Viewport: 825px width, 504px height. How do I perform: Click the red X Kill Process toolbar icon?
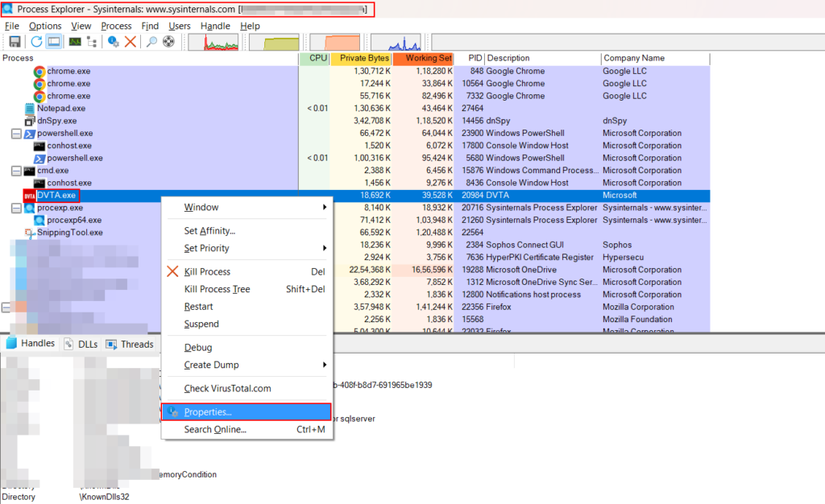click(130, 42)
